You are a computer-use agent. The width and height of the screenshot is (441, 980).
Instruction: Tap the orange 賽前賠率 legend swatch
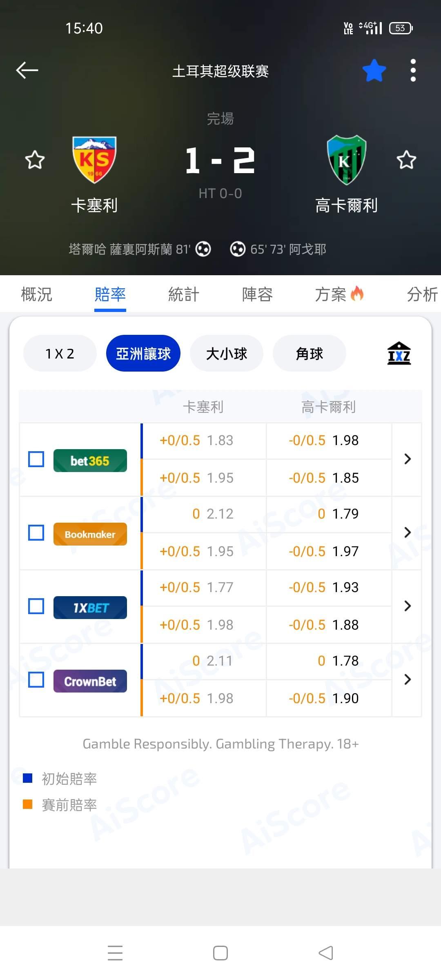28,804
